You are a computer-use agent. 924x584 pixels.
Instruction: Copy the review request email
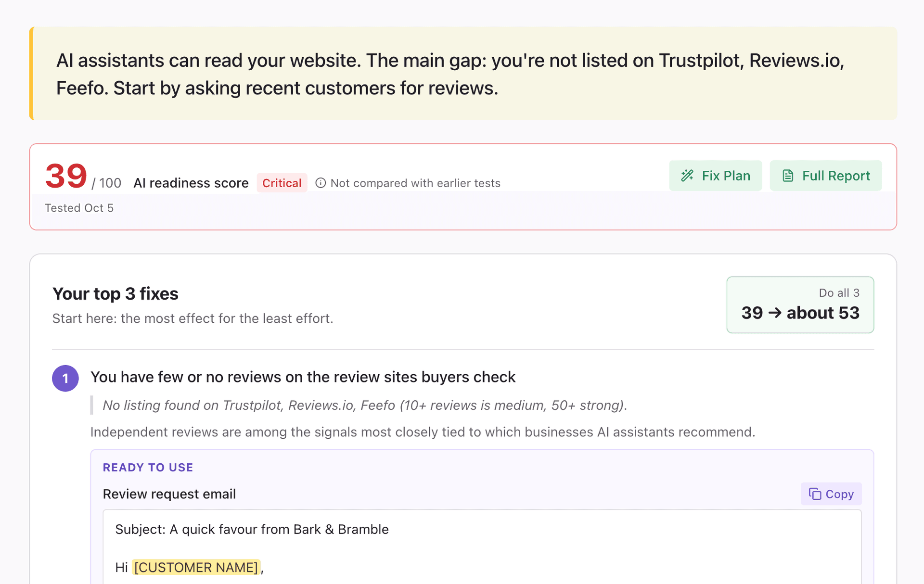click(831, 494)
